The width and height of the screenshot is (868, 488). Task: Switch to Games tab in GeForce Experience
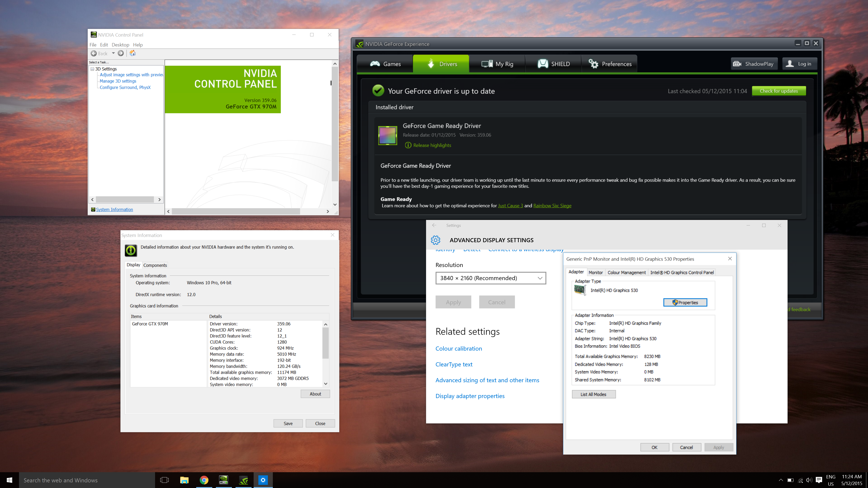[385, 64]
